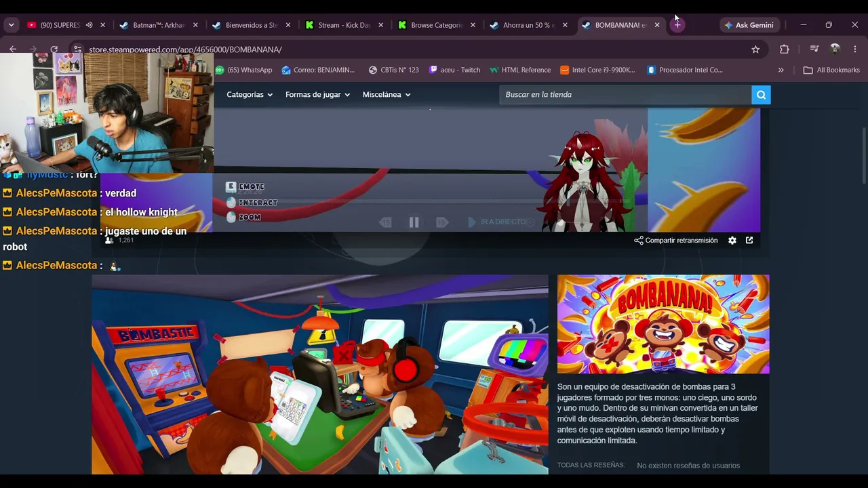Screen dimensions: 868x488
Task: Open the Chrome extensions puzzle icon
Action: click(785, 49)
